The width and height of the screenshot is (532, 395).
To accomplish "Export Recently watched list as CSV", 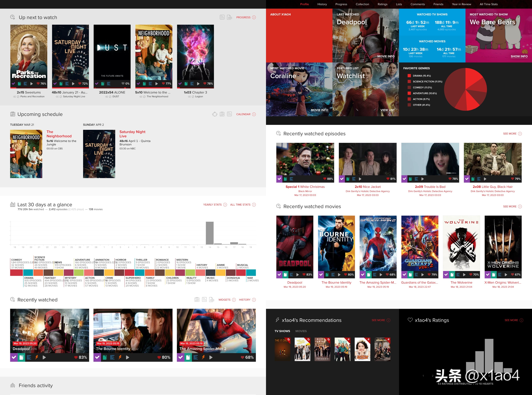I will (x=211, y=300).
